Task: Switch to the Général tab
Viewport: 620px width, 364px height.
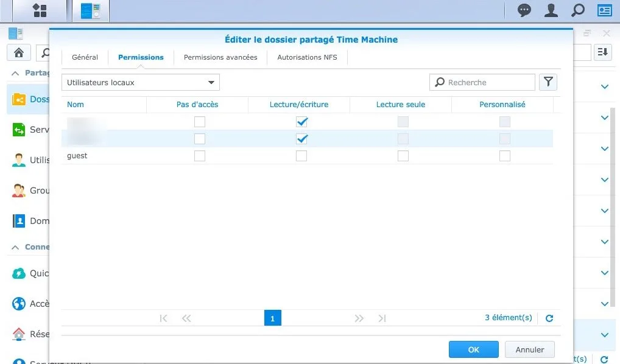Action: pos(85,57)
